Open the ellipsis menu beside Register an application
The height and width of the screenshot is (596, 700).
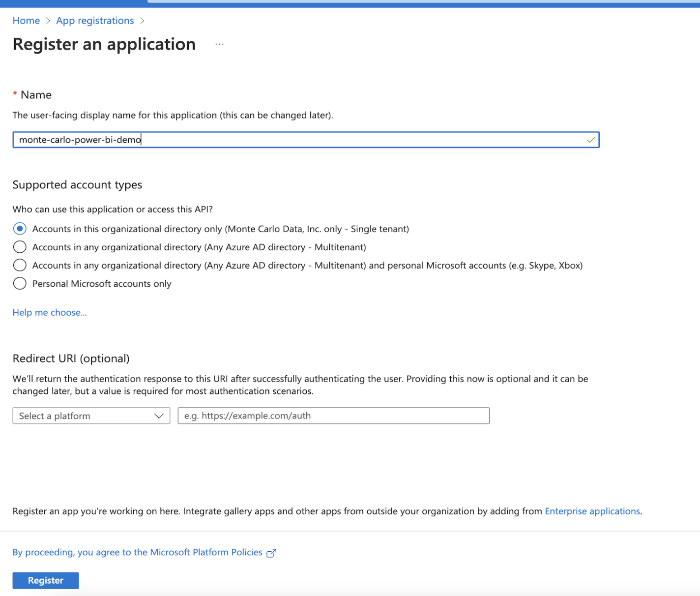point(219,44)
